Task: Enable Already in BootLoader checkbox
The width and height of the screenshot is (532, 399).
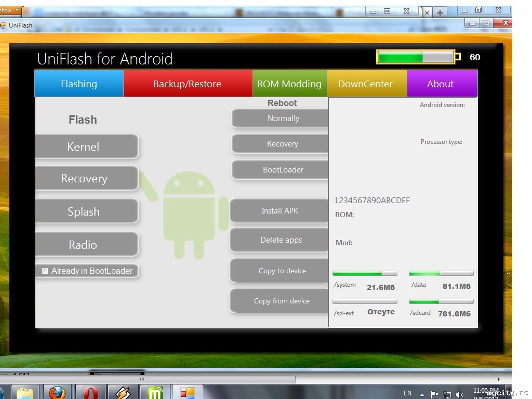Action: tap(45, 271)
